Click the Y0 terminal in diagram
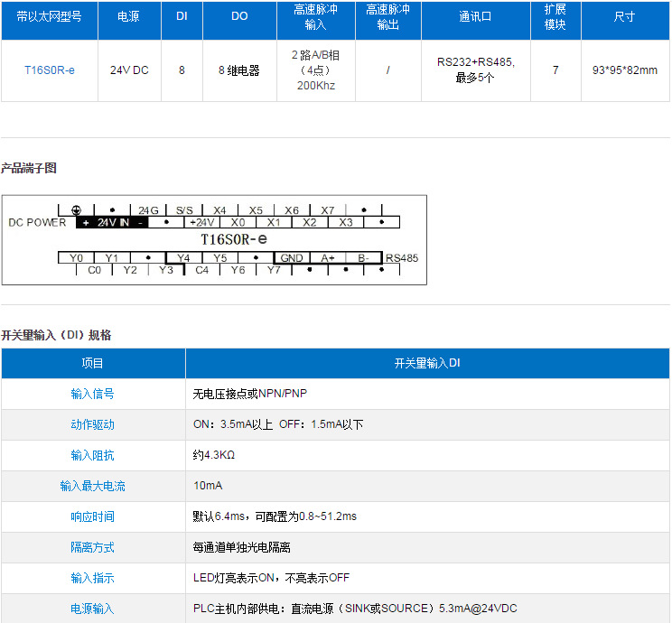This screenshot has height=623, width=672. click(76, 258)
